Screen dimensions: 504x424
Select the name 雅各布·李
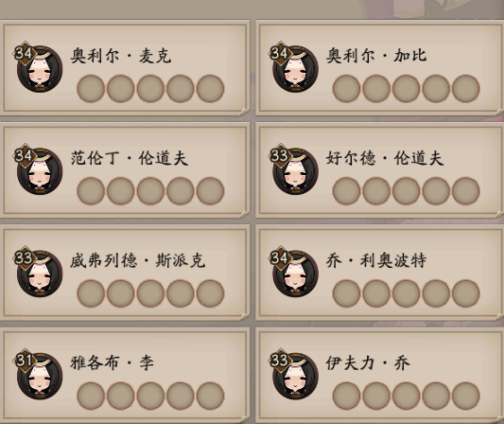click(x=113, y=362)
